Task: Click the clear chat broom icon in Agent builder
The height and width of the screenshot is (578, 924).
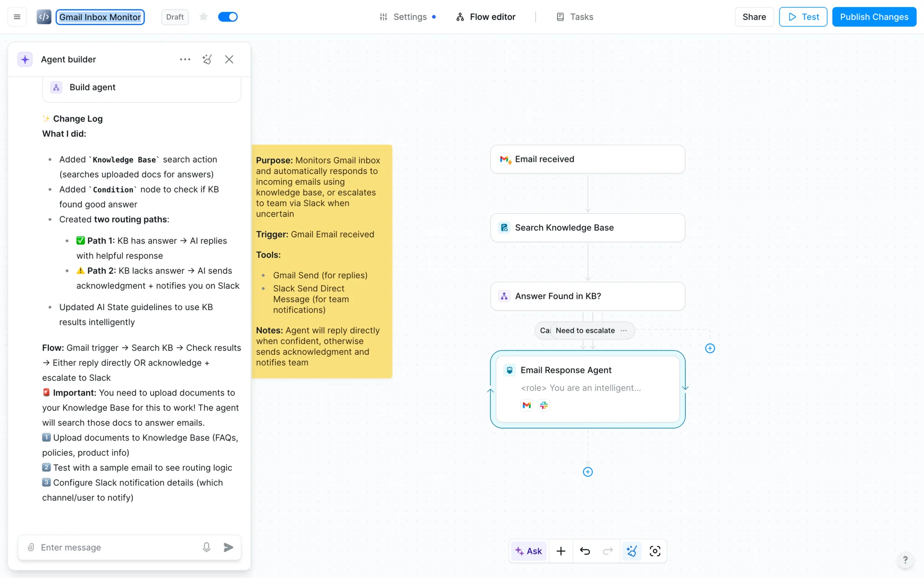Action: click(207, 59)
